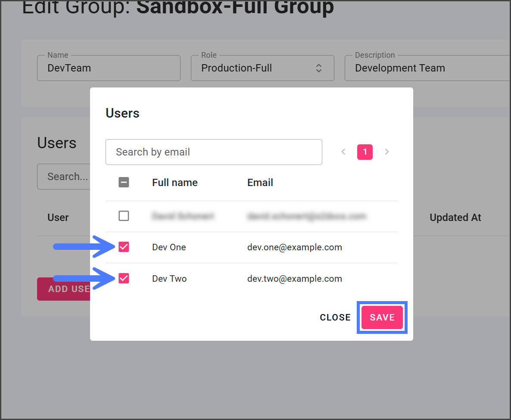Select page 1 in pagination
The image size is (511, 420).
pyautogui.click(x=365, y=152)
